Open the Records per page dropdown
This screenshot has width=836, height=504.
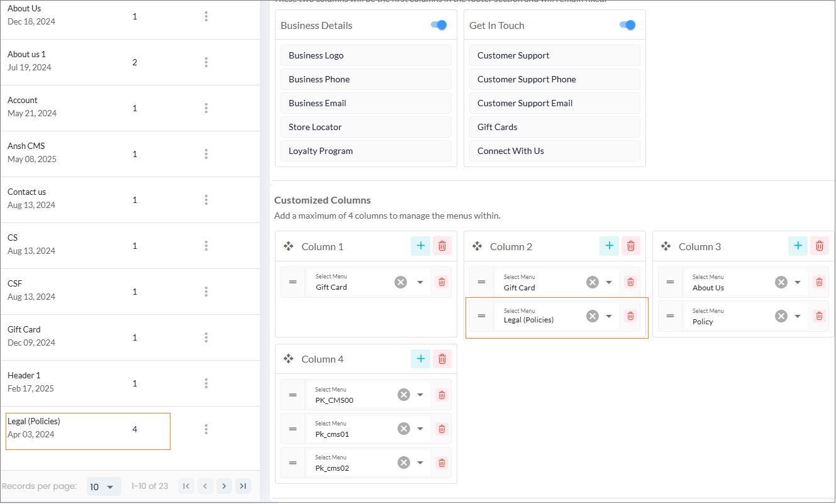click(104, 486)
